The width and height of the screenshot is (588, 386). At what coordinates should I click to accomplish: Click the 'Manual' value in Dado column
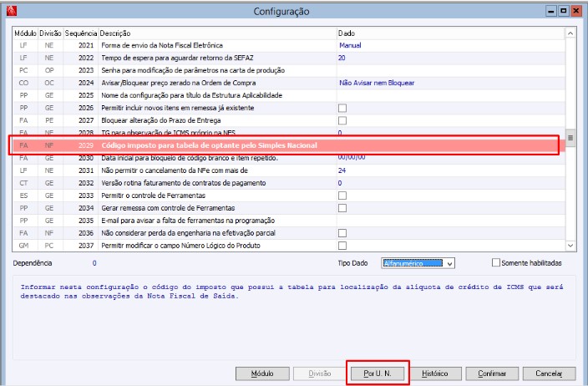tap(350, 45)
